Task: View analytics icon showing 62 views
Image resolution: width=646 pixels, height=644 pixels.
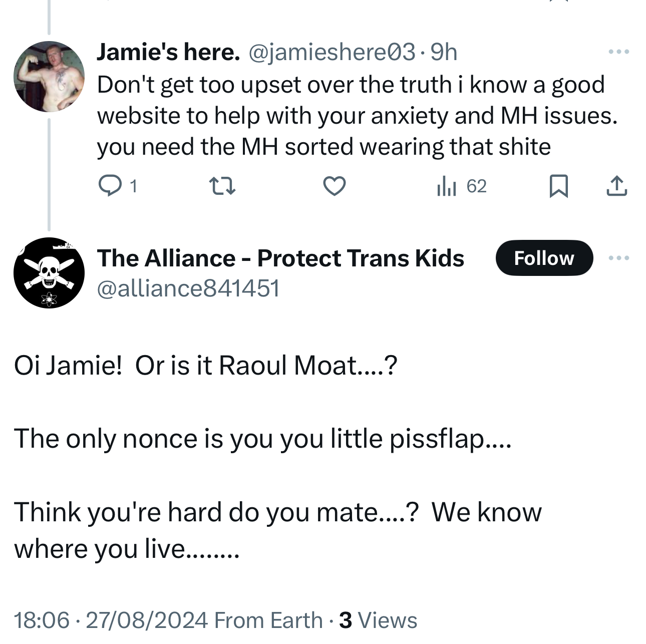Action: pyautogui.click(x=447, y=186)
